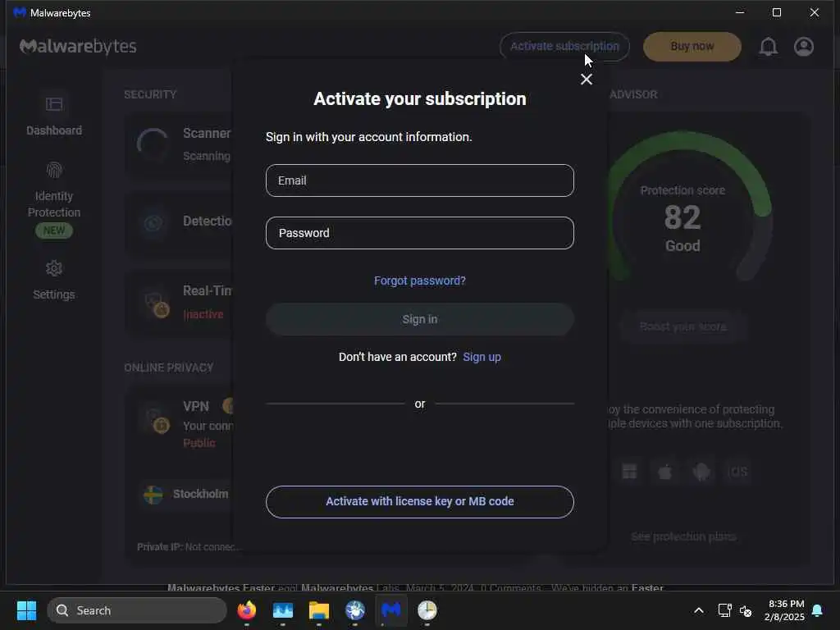Open the globe app taskbar icon
Image resolution: width=840 pixels, height=630 pixels.
(x=355, y=610)
